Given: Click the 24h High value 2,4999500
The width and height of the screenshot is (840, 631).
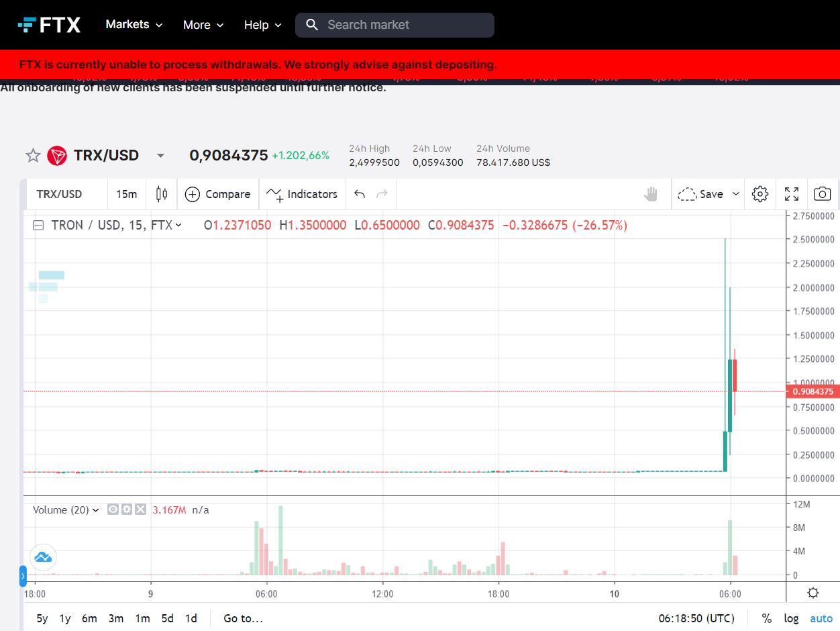Looking at the screenshot, I should (374, 162).
